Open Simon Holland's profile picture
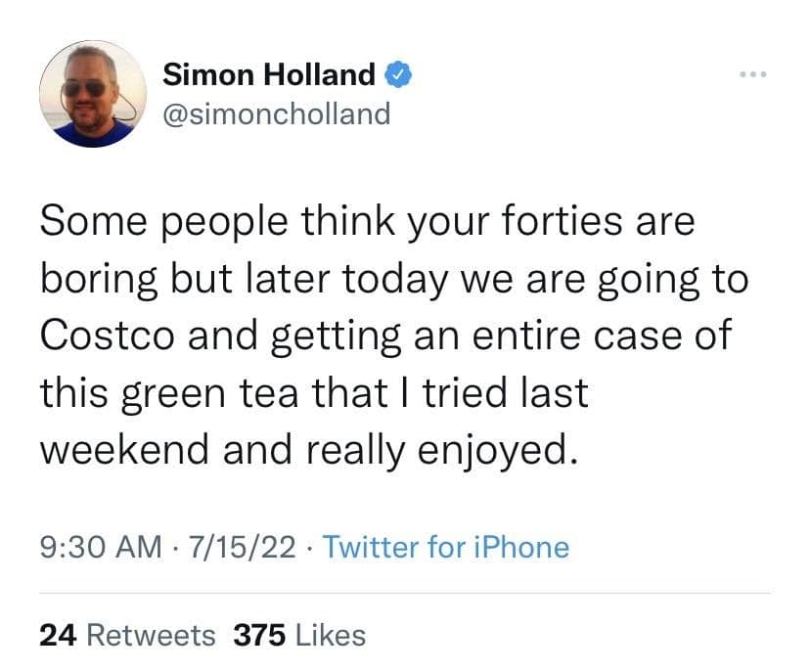 94,94
